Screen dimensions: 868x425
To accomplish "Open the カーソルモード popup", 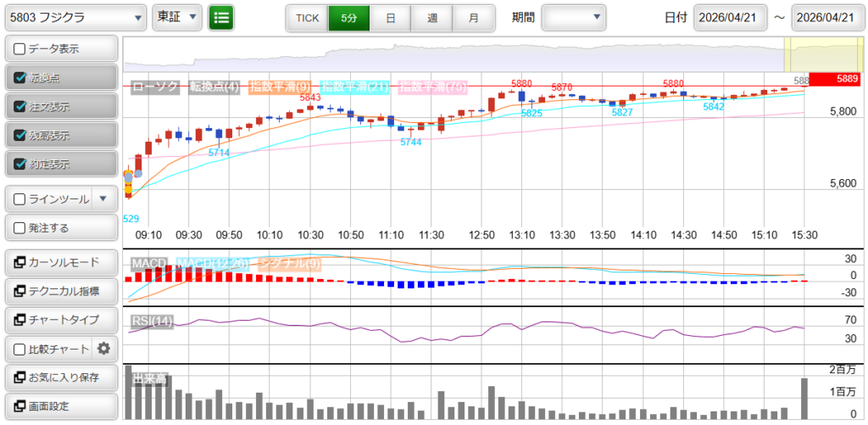I will [x=60, y=262].
